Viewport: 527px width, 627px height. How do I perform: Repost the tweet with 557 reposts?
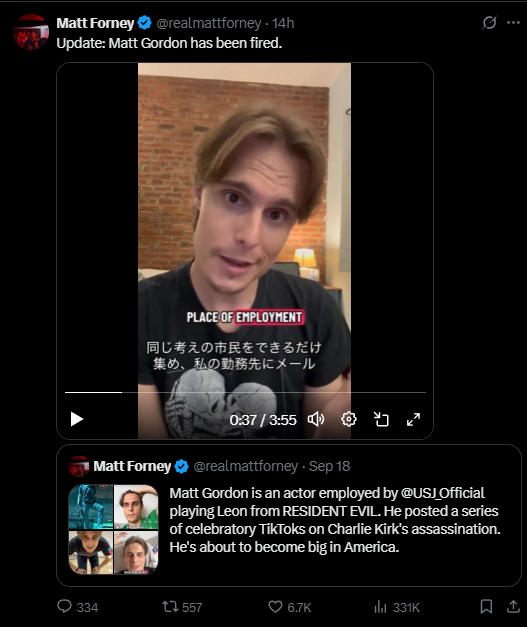[x=182, y=607]
